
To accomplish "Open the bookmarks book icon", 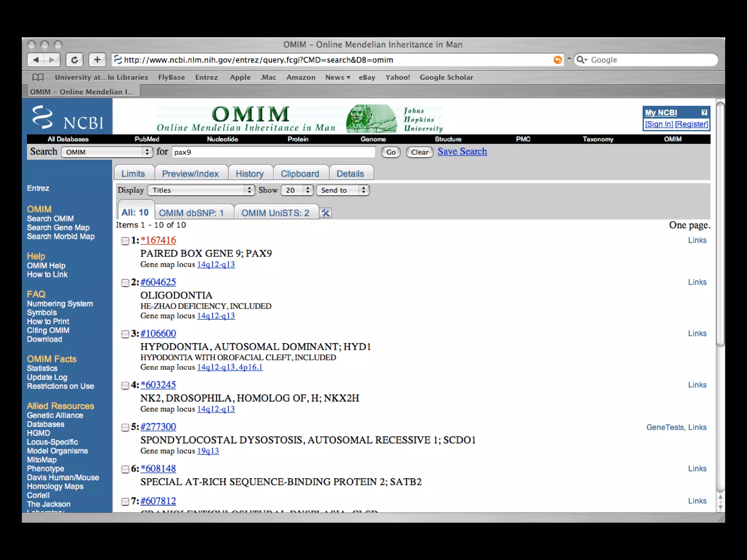I will pyautogui.click(x=38, y=77).
